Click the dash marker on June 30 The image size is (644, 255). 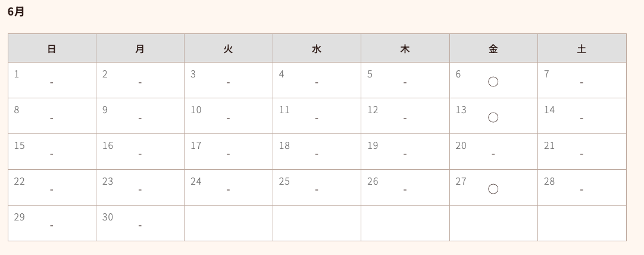pos(140,226)
